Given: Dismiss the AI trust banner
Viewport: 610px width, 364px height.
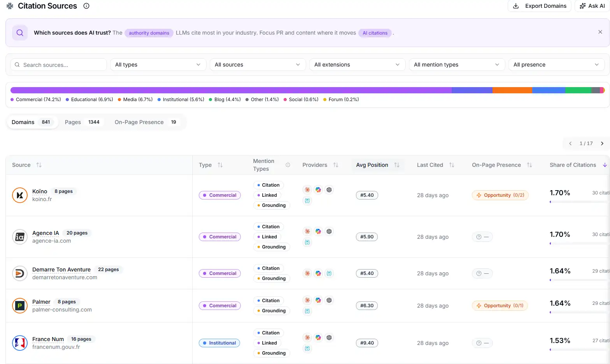Looking at the screenshot, I should tap(600, 32).
